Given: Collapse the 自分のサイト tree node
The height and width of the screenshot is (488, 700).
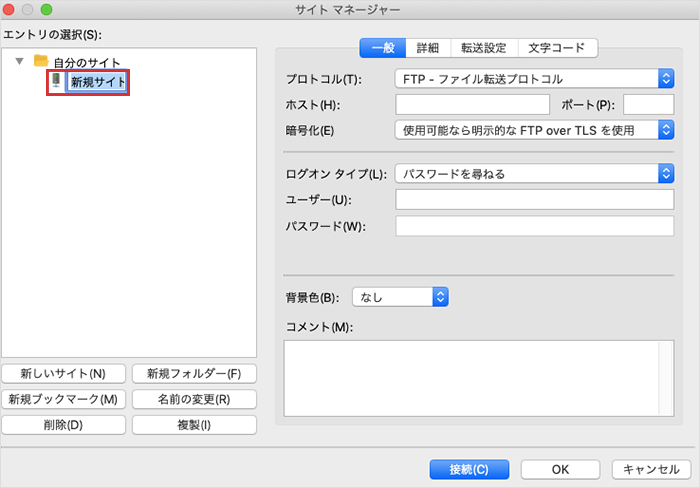Looking at the screenshot, I should [x=20, y=62].
